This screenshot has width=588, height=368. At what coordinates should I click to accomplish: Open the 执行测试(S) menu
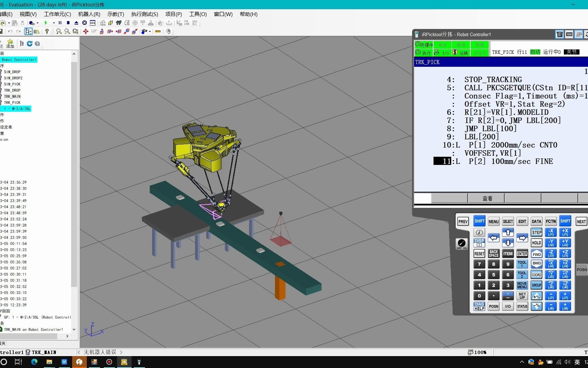145,14
